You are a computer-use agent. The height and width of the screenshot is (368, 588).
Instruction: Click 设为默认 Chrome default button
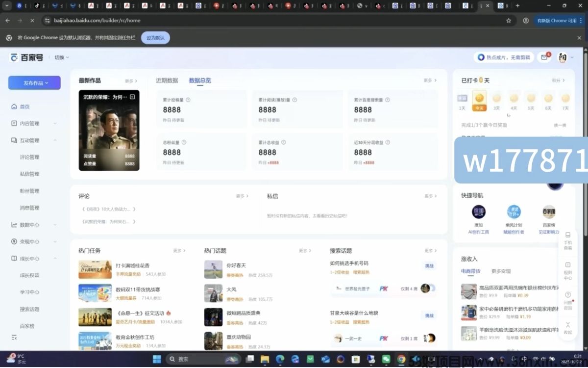click(155, 38)
